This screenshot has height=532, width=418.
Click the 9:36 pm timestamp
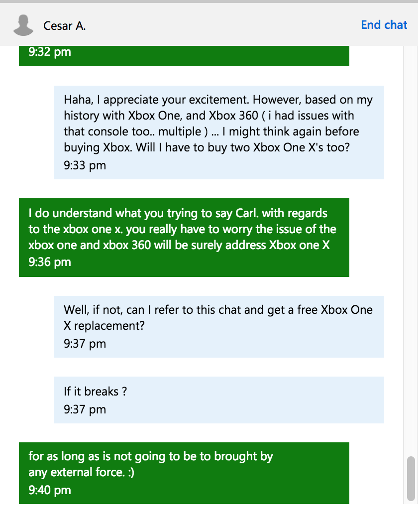pos(50,263)
